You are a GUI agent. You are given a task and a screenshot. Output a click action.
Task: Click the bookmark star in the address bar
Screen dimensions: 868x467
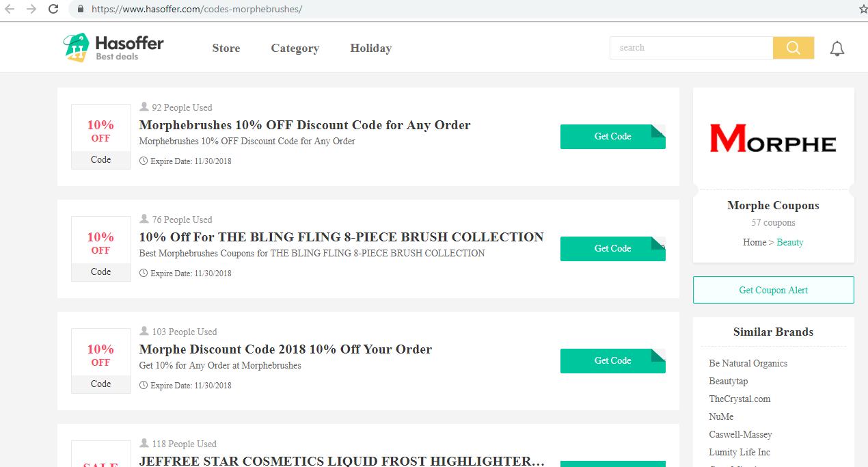[x=862, y=10]
